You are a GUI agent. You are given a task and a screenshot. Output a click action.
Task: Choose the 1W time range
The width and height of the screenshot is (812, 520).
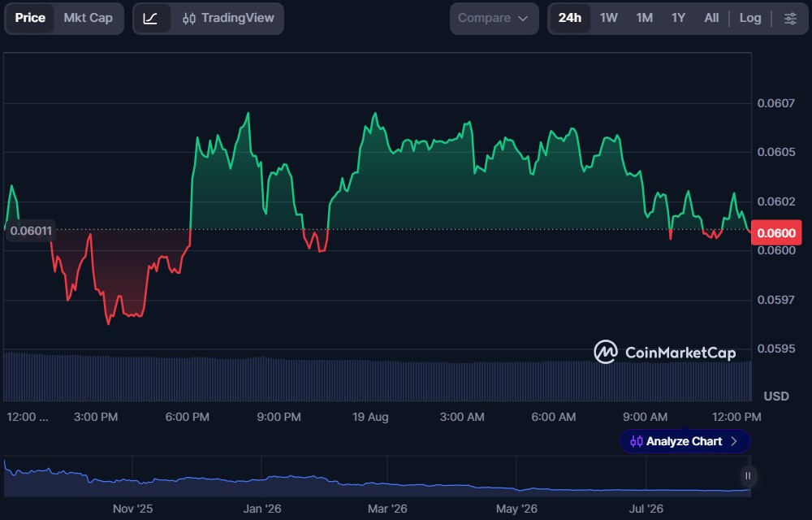(608, 18)
